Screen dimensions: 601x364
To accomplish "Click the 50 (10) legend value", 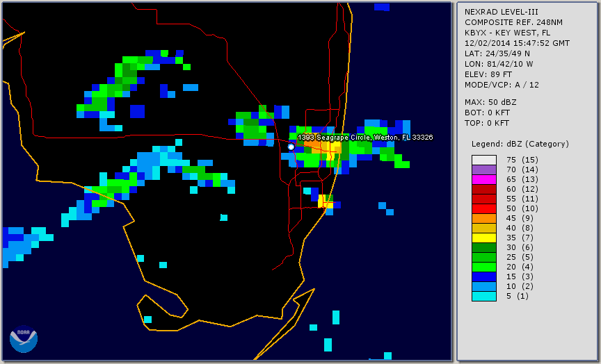I will point(522,208).
